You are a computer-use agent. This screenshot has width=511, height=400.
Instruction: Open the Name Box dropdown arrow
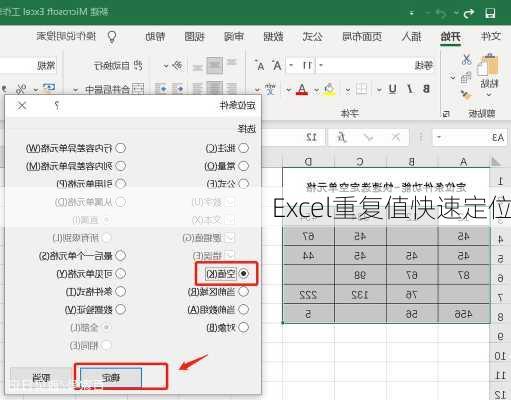point(439,137)
